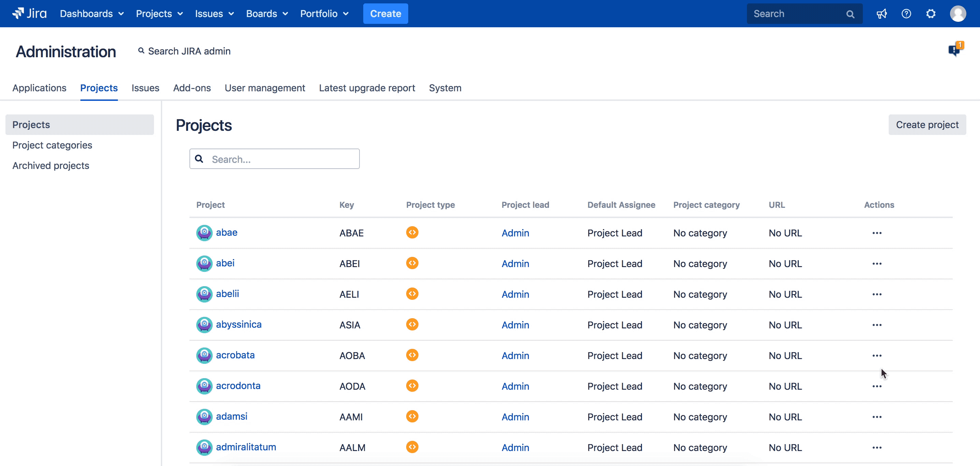Click the abelii project type icon
980x466 pixels.
[x=412, y=294]
